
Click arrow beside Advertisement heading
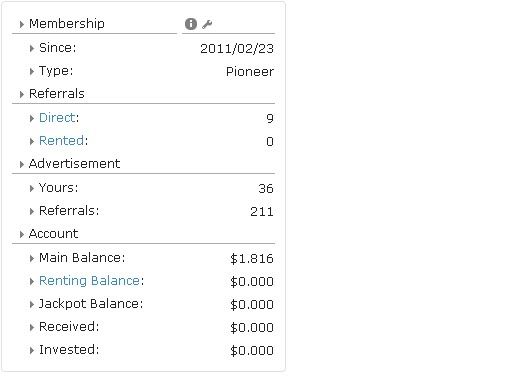[22, 164]
